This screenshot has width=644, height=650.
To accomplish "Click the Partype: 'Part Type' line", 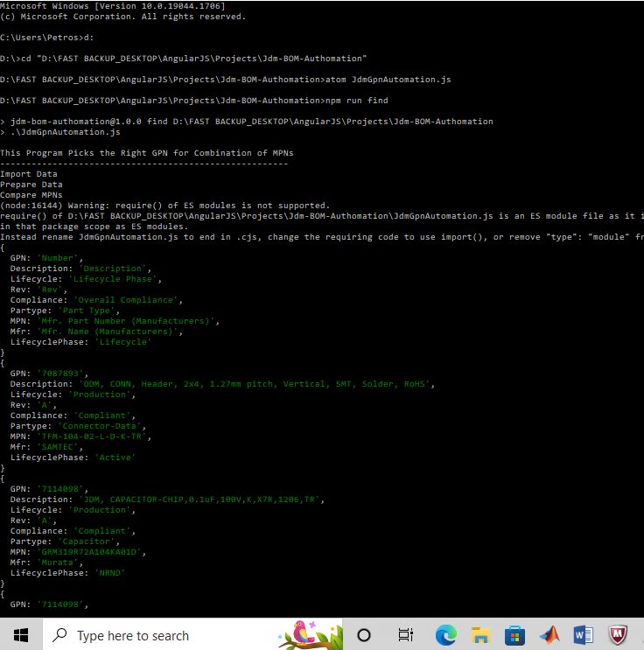I will (65, 311).
